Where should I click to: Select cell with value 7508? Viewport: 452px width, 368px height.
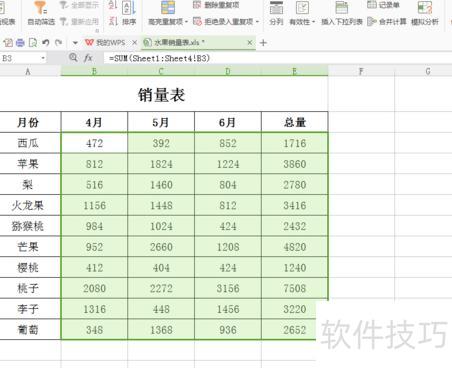pos(295,288)
